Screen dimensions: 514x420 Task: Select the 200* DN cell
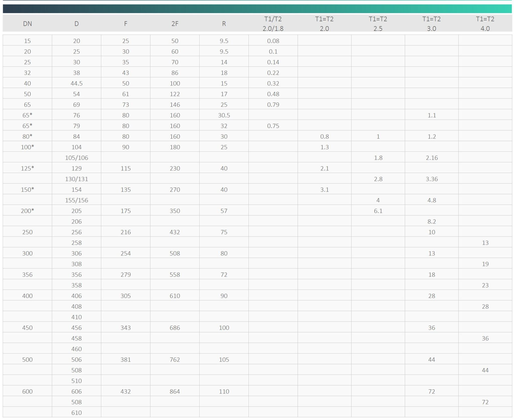(x=27, y=211)
